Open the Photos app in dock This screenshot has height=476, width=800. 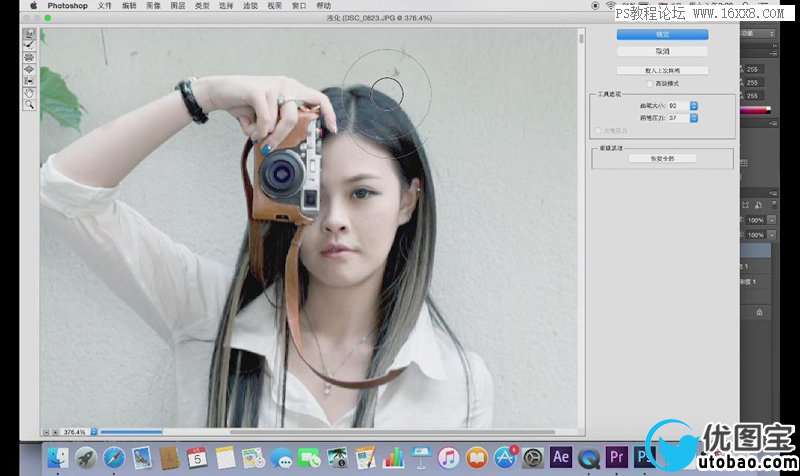point(337,457)
